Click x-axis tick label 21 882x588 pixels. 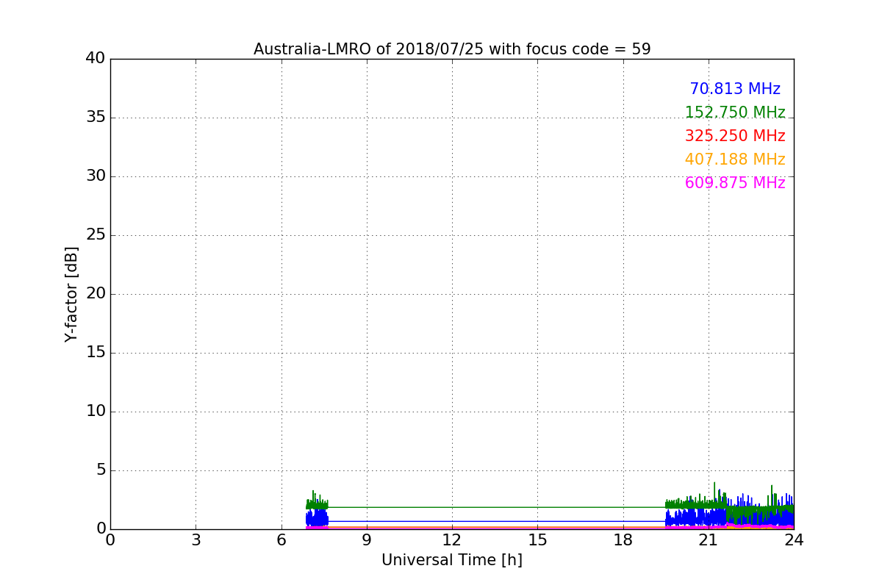[x=709, y=540]
